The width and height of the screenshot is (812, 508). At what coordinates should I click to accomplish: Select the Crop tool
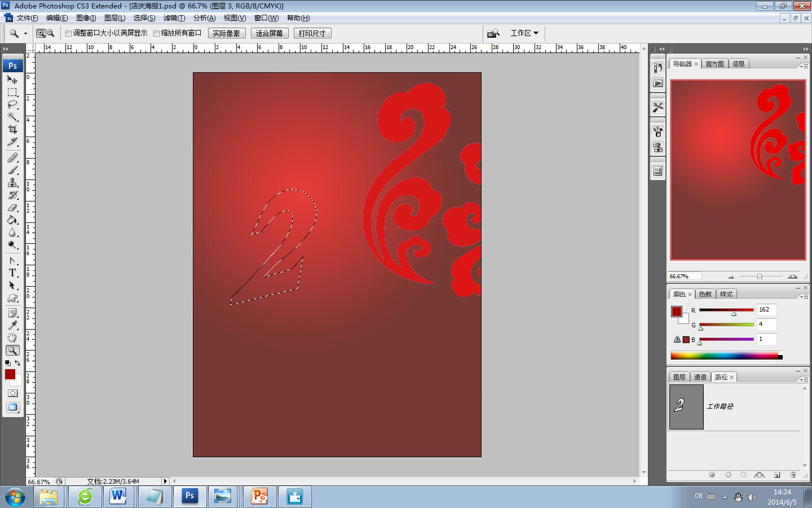tap(12, 129)
